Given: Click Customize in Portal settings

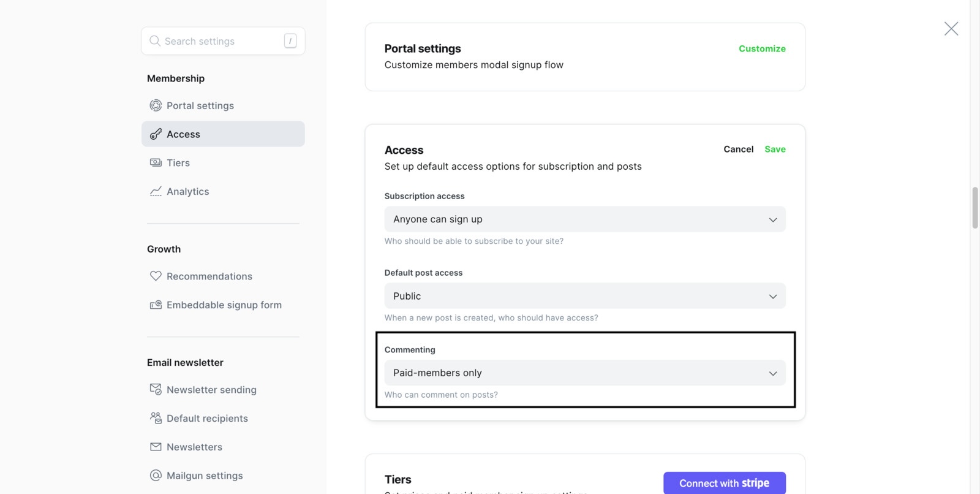Looking at the screenshot, I should point(762,48).
